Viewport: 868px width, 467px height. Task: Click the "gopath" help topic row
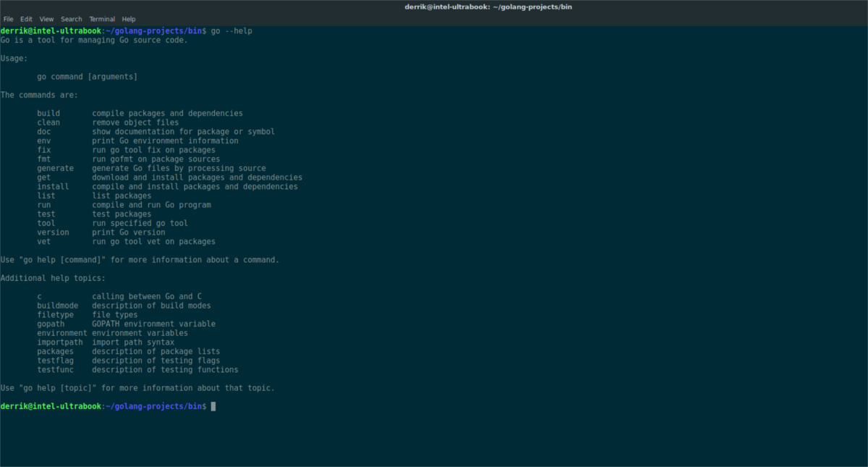point(126,324)
